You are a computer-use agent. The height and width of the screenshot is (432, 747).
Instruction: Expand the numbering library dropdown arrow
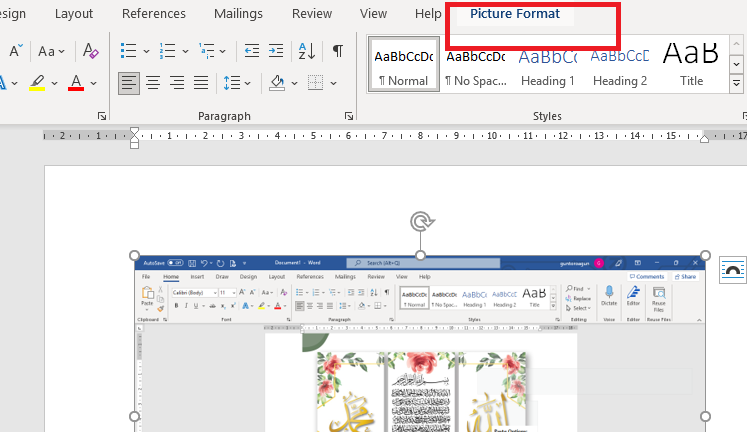(185, 51)
